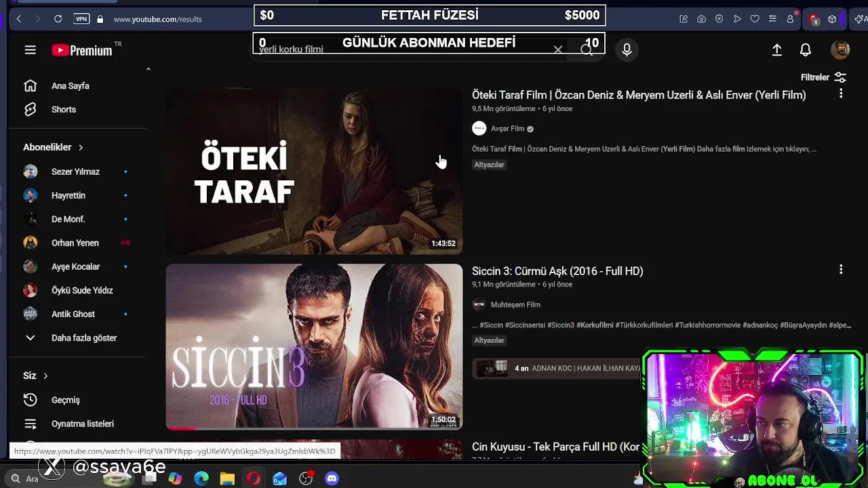Open options menu for Siccin 3 video

pyautogui.click(x=841, y=270)
